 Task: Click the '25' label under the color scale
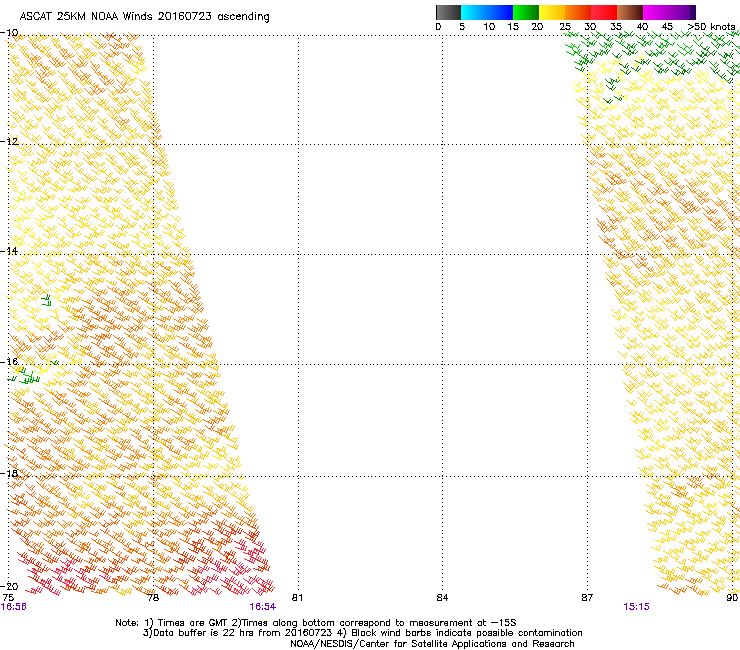click(565, 27)
